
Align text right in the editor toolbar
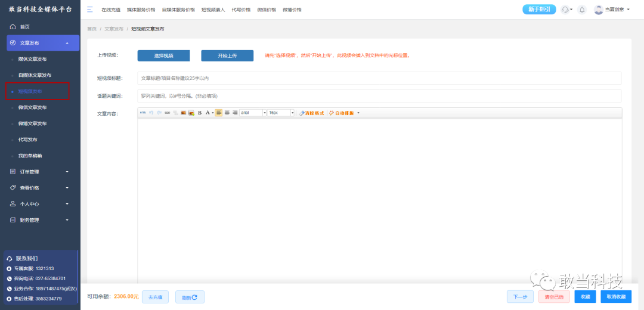pos(236,113)
